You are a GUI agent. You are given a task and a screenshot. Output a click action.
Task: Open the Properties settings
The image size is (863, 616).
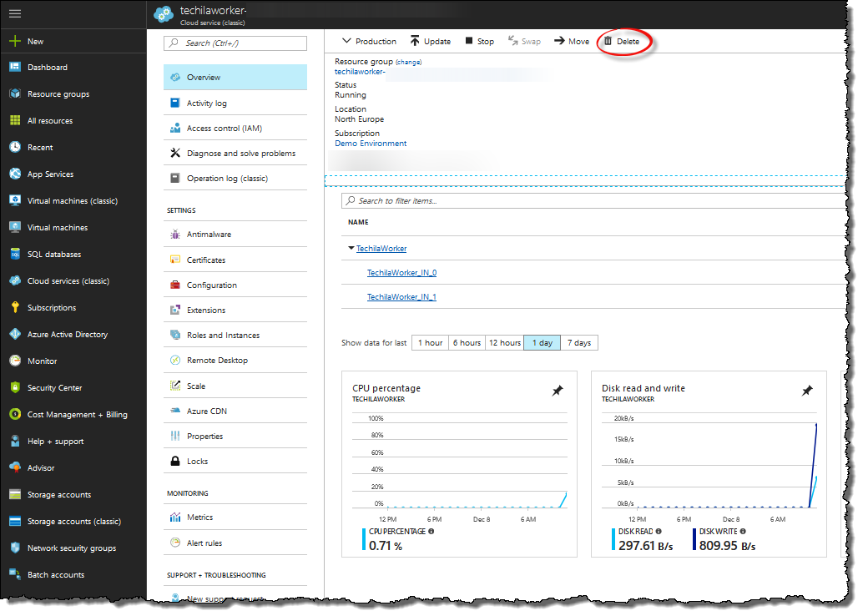coord(235,436)
